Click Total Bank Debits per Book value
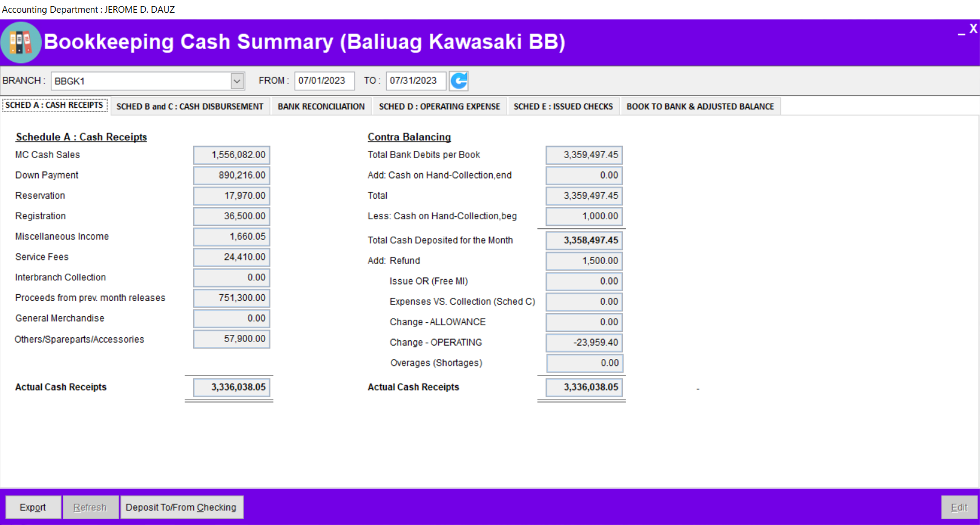Screen dimensions: 980x525 pos(584,155)
